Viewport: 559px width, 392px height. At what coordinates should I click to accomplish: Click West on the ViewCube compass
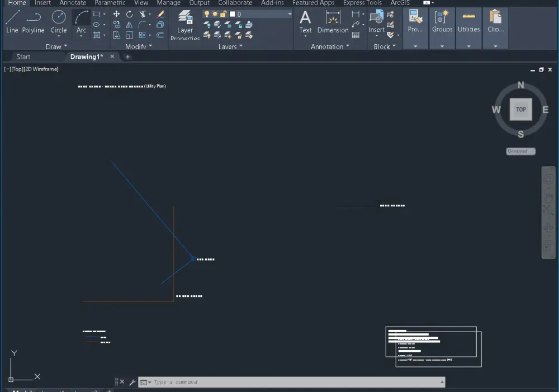coord(496,110)
